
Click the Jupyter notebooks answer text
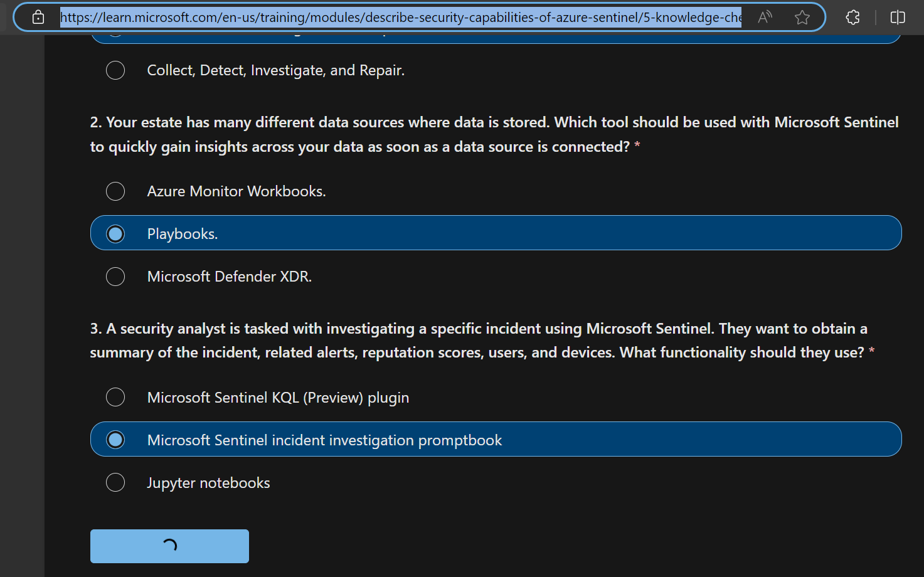208,482
